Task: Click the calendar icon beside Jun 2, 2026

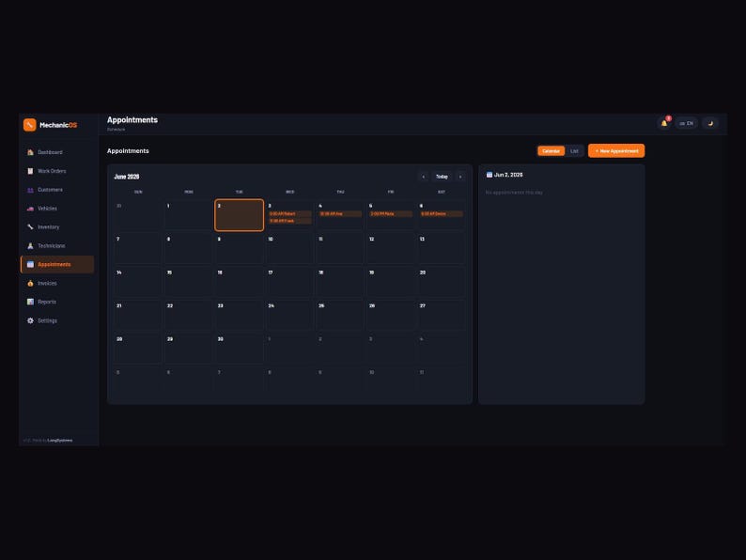Action: pos(490,175)
